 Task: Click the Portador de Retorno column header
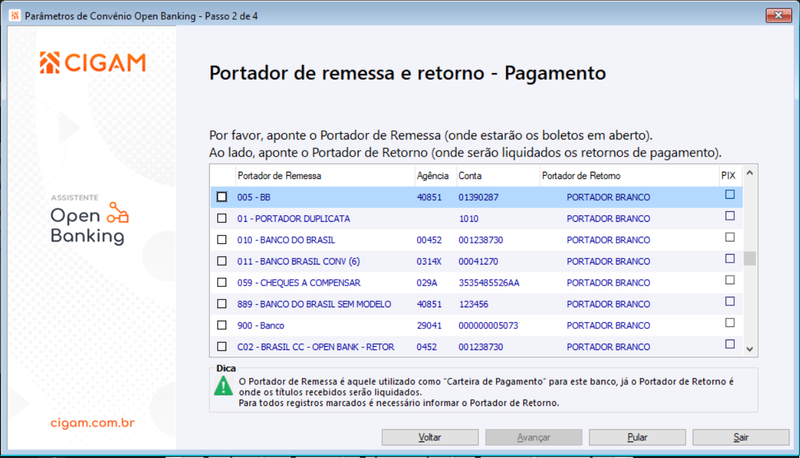click(629, 175)
